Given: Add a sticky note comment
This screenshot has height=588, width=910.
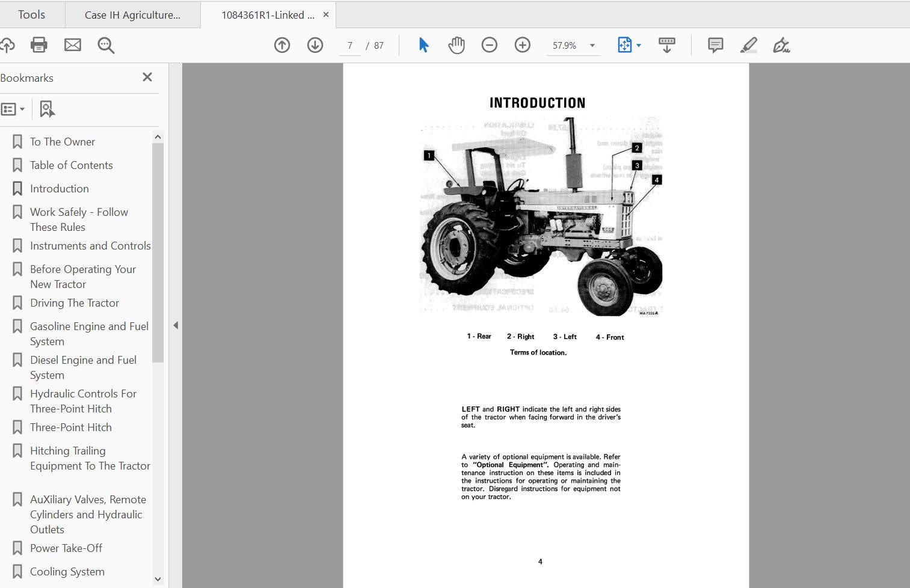Looking at the screenshot, I should pos(715,45).
